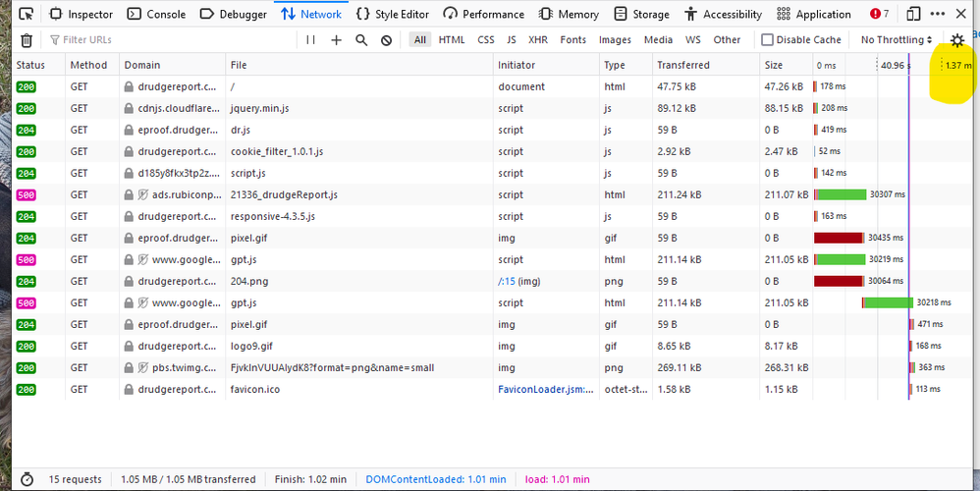Image resolution: width=980 pixels, height=491 pixels.
Task: Focus the Filter URLs input field
Action: 170,40
